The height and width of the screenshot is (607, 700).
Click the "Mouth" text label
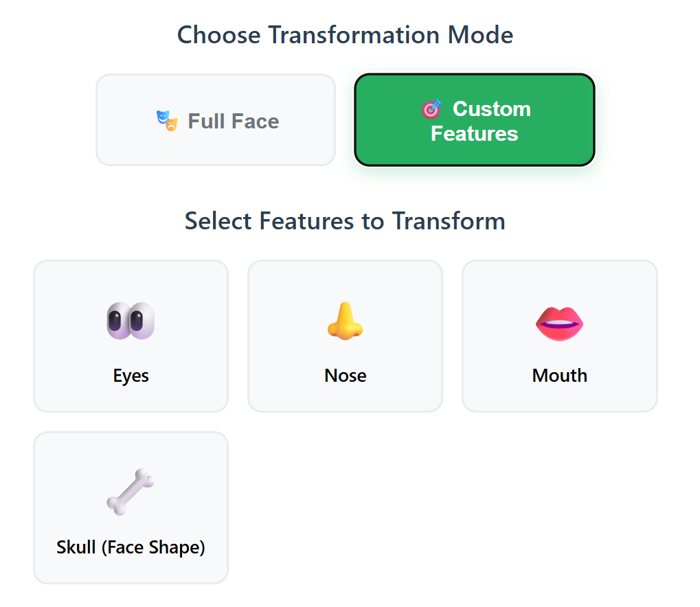click(x=560, y=376)
